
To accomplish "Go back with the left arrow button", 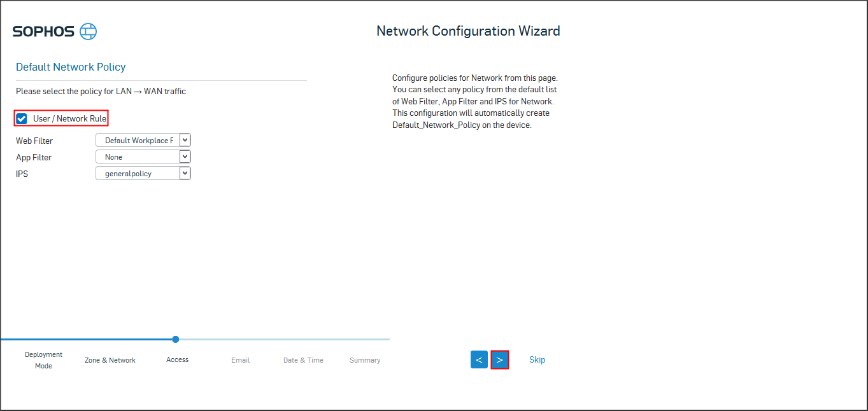I will [x=479, y=359].
